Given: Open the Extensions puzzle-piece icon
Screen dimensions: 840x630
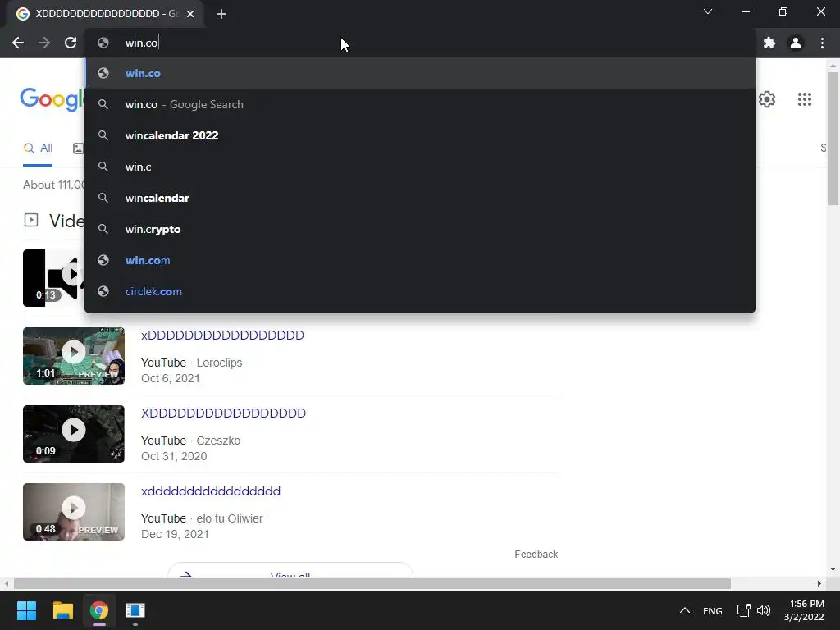Looking at the screenshot, I should pos(769,43).
